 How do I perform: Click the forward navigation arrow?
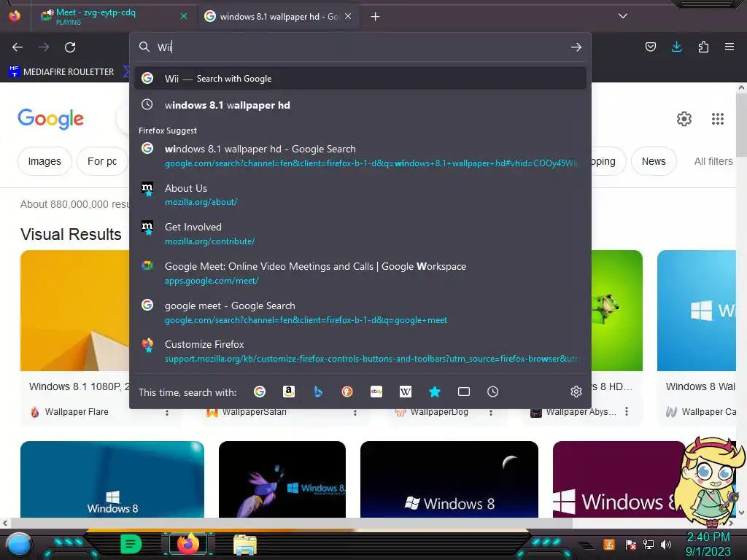[x=44, y=47]
